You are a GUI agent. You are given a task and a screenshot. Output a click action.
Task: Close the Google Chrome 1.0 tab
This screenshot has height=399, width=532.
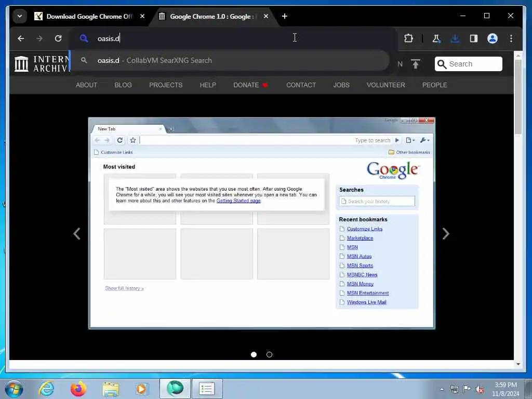pos(266,16)
